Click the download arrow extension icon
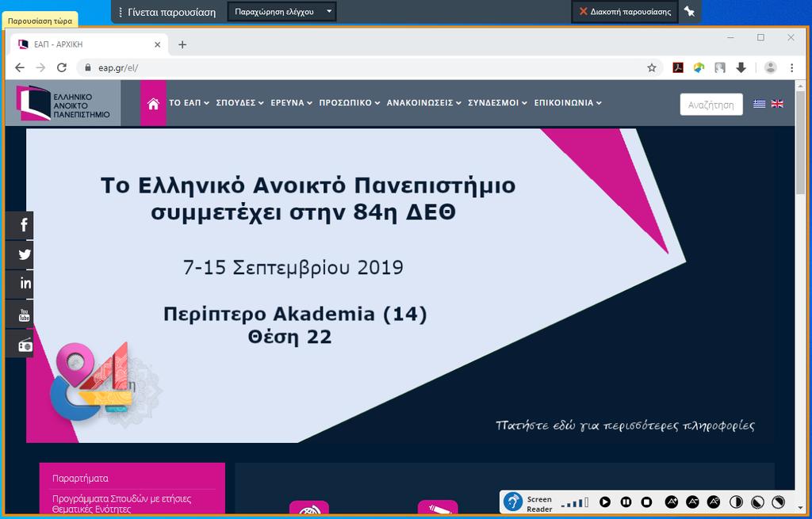This screenshot has height=519, width=812. point(741,67)
